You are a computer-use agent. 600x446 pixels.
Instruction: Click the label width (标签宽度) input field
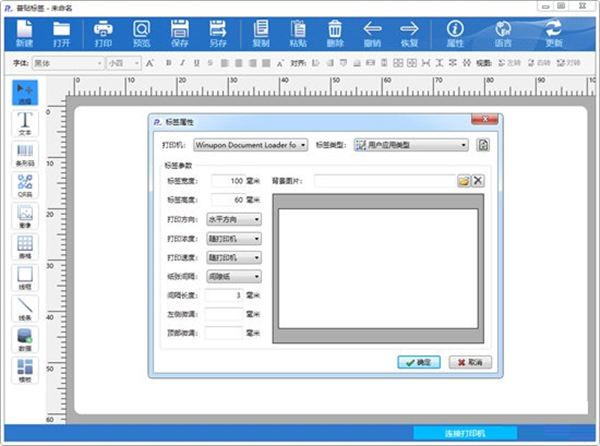(x=224, y=181)
